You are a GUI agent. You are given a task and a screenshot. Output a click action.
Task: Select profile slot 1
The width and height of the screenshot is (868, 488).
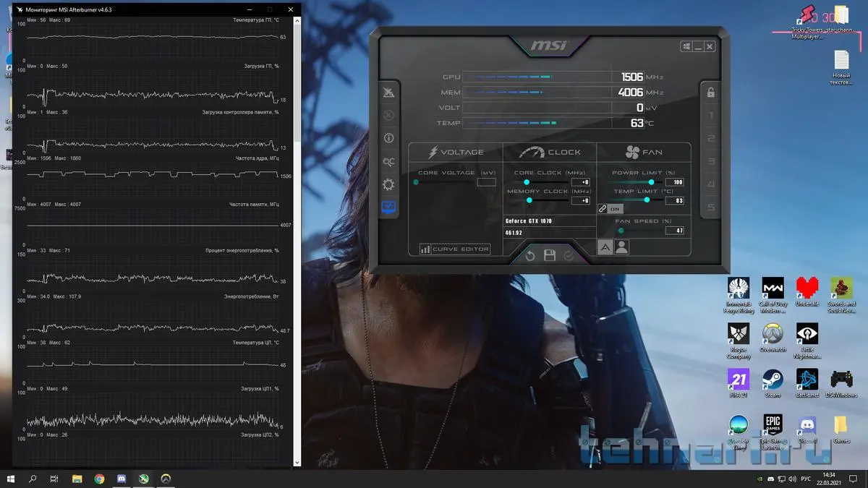pos(710,116)
